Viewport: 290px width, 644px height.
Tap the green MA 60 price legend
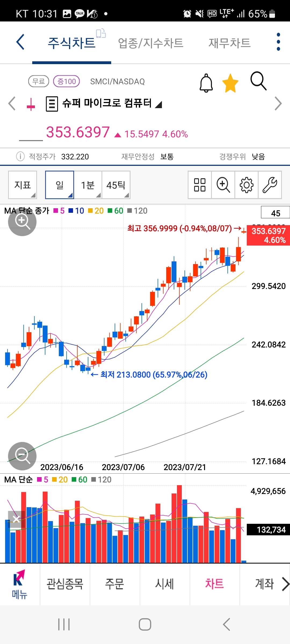(x=115, y=211)
